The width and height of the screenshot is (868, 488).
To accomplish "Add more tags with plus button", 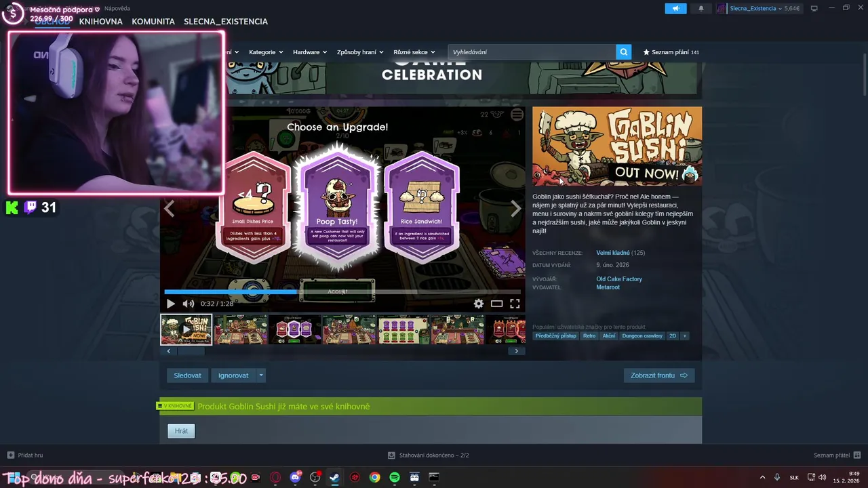I will pyautogui.click(x=684, y=335).
